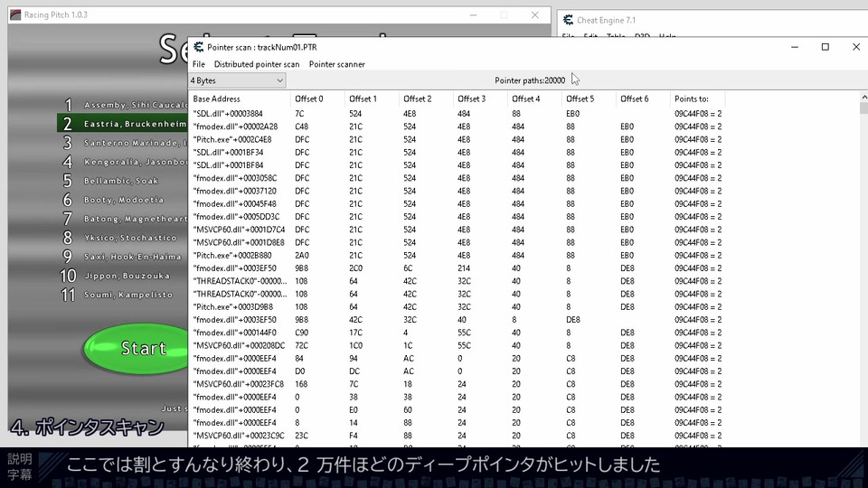Sort by Offset 3 column header
This screenshot has width=868, height=488.
point(480,99)
